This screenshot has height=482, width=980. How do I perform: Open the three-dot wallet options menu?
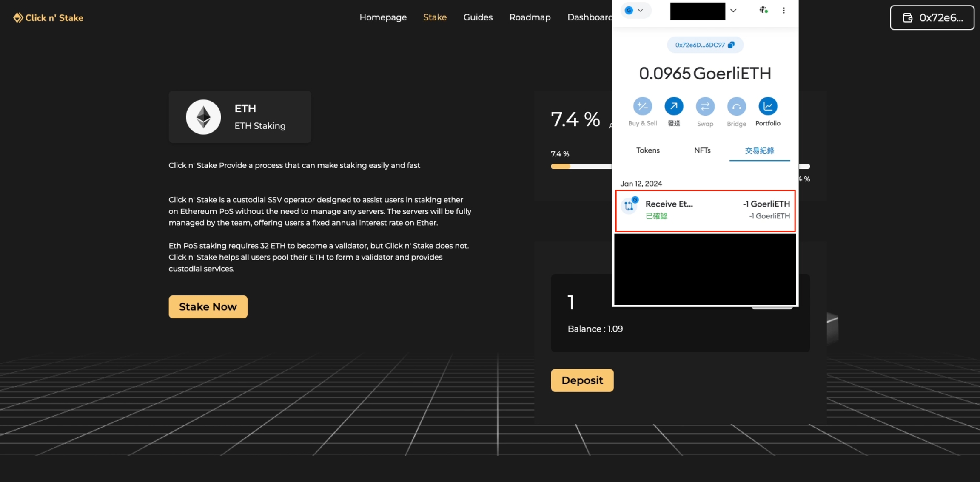(x=784, y=10)
